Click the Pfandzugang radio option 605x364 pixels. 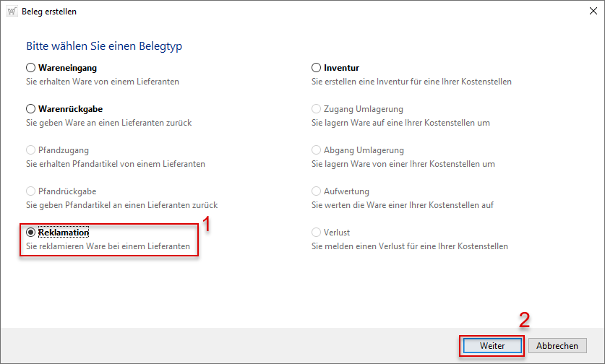[x=31, y=150]
